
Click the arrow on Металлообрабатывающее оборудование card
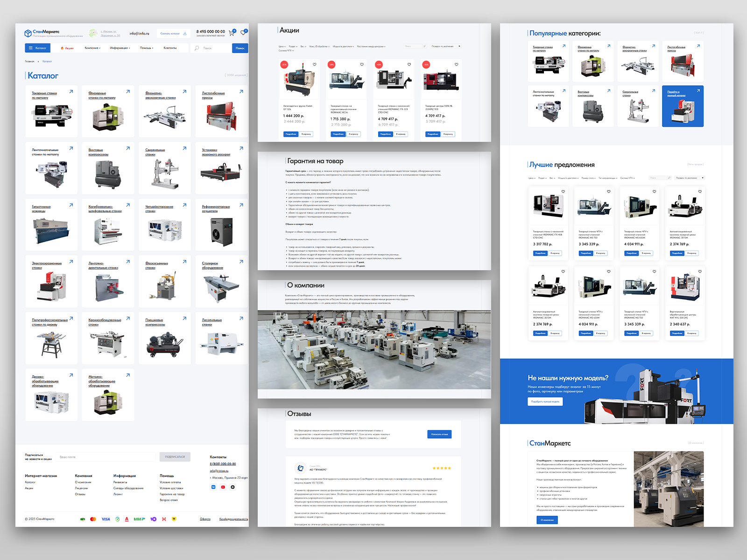(128, 375)
